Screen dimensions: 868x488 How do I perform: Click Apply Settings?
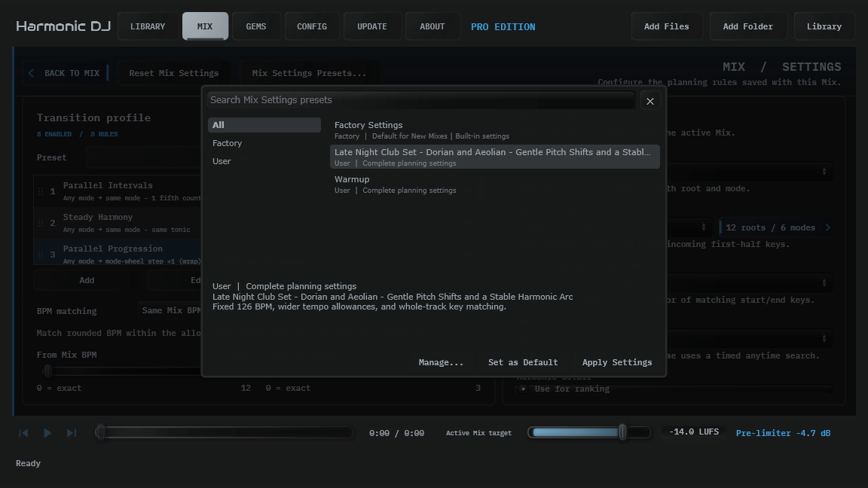point(616,362)
